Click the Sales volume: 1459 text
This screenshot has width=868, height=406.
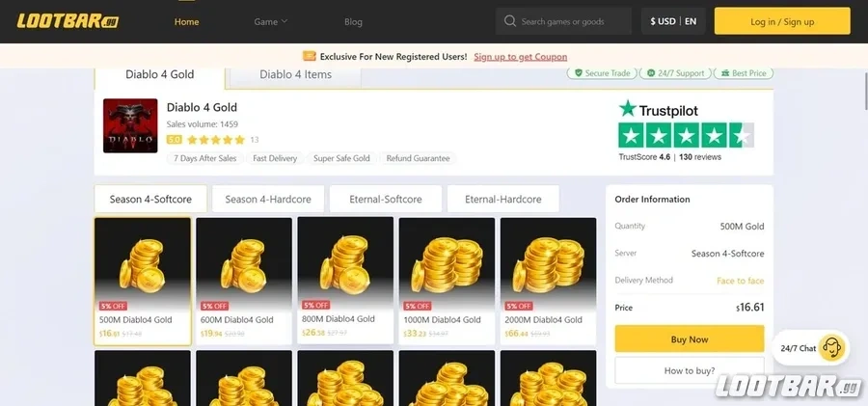(x=203, y=124)
